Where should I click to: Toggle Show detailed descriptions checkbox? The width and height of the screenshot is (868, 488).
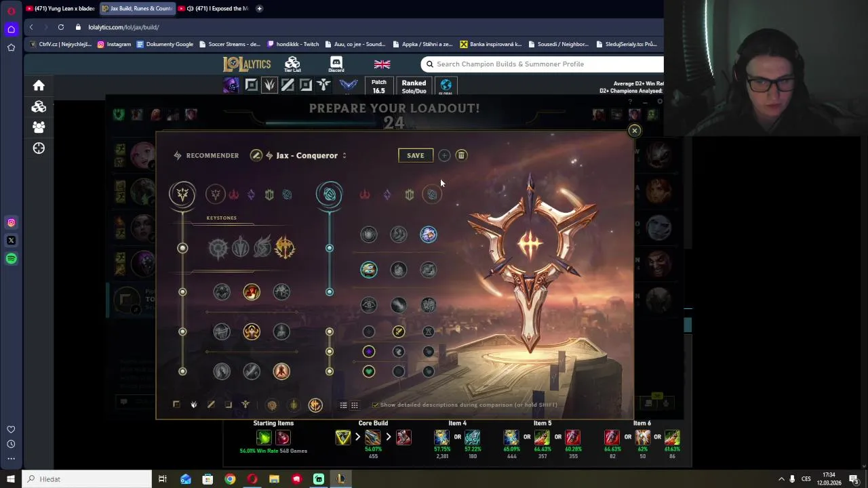[375, 405]
